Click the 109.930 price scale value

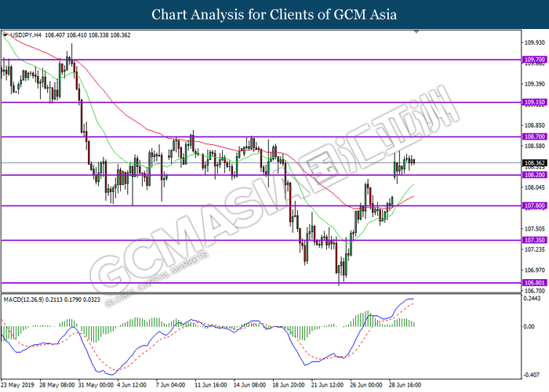tap(535, 42)
